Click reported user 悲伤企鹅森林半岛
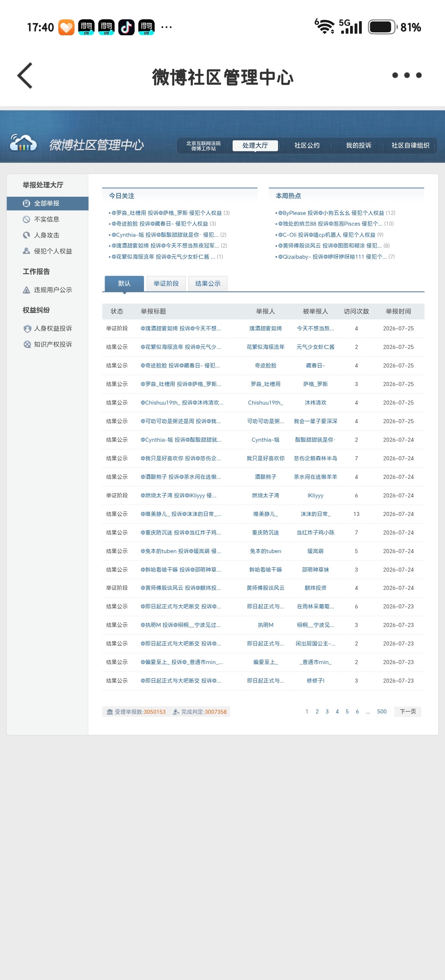 click(x=316, y=458)
